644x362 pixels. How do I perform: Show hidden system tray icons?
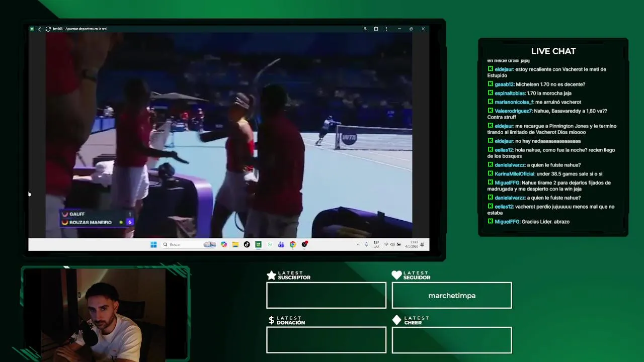click(358, 244)
